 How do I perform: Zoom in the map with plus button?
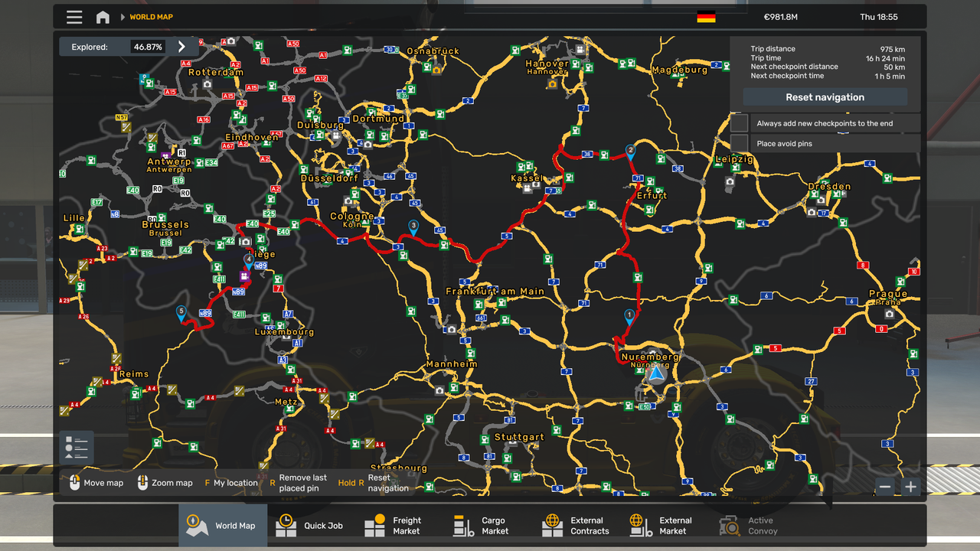910,487
